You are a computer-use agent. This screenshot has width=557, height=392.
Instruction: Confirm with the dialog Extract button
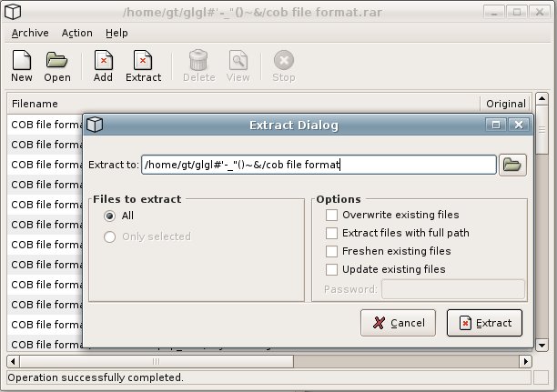point(484,323)
